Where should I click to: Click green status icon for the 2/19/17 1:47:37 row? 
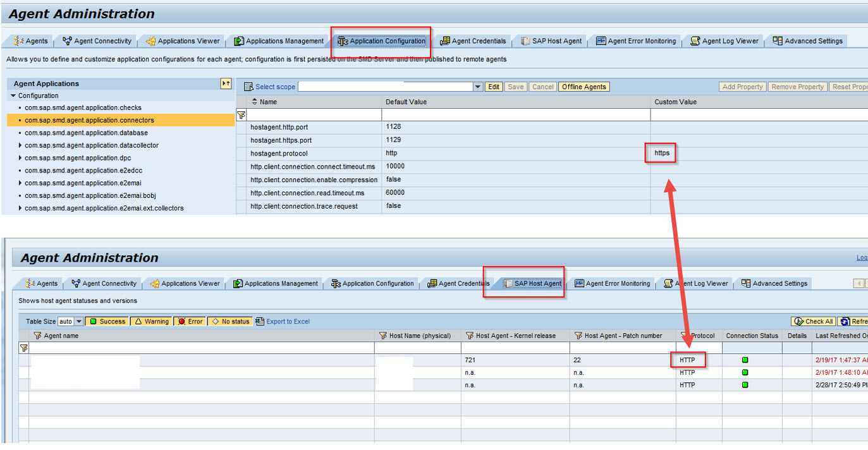745,360
